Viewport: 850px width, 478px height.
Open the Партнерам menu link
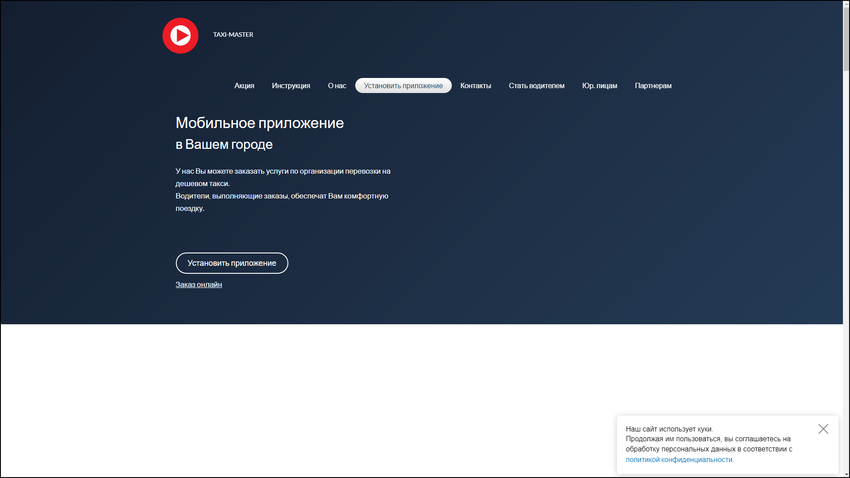tap(653, 86)
